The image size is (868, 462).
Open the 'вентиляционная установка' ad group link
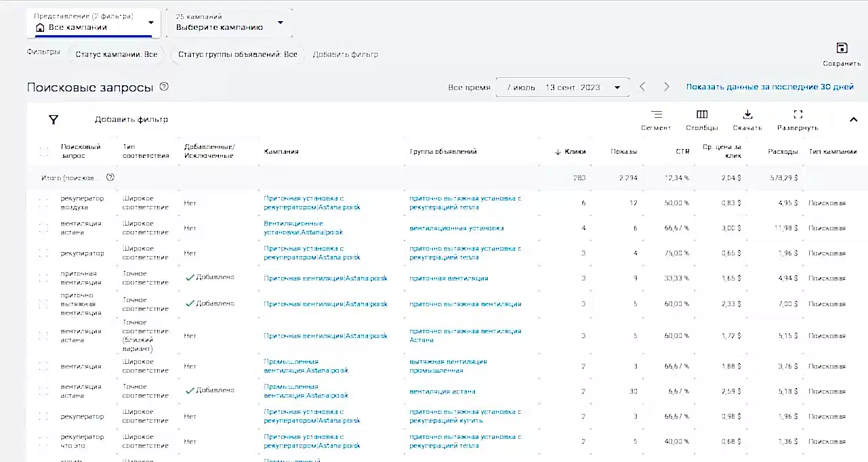[456, 228]
